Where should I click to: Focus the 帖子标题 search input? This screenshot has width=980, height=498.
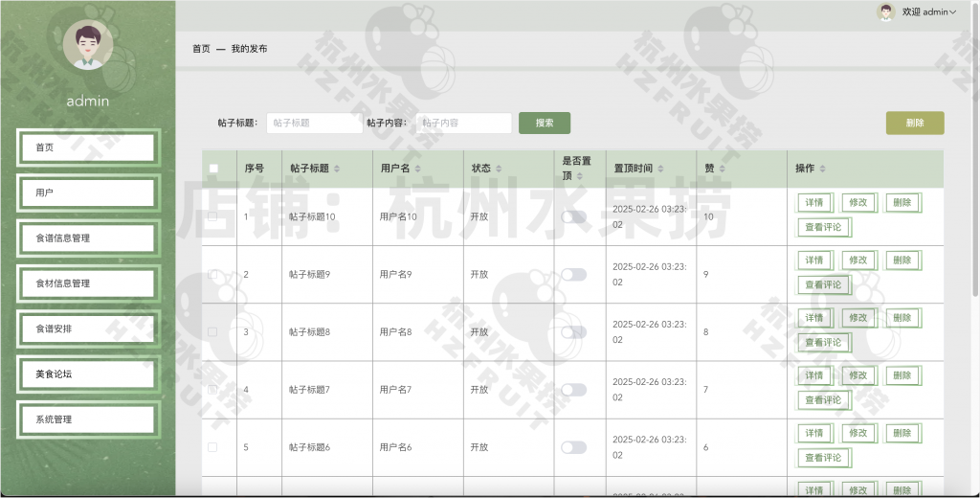(314, 124)
